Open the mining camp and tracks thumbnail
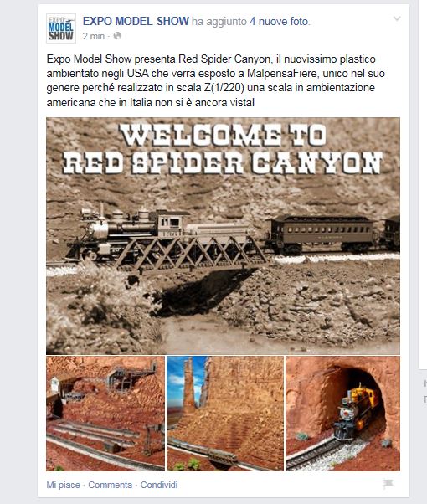 coord(105,414)
